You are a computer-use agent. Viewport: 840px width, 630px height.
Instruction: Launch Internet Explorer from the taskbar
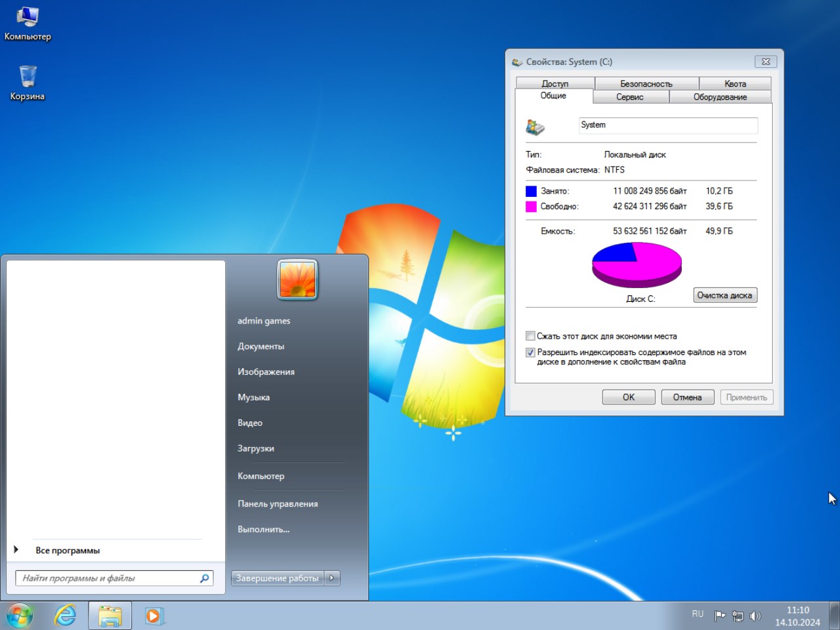click(x=65, y=616)
